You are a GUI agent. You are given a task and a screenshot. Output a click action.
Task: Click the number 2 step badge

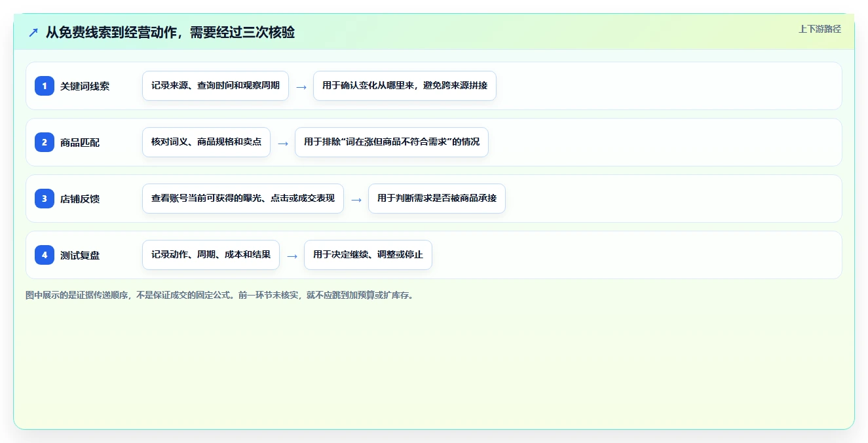[x=45, y=142]
